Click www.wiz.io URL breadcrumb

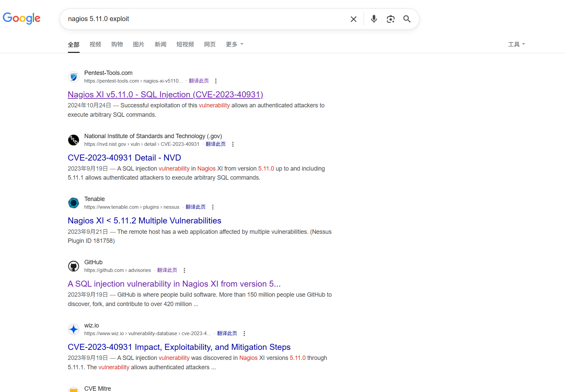click(x=148, y=333)
